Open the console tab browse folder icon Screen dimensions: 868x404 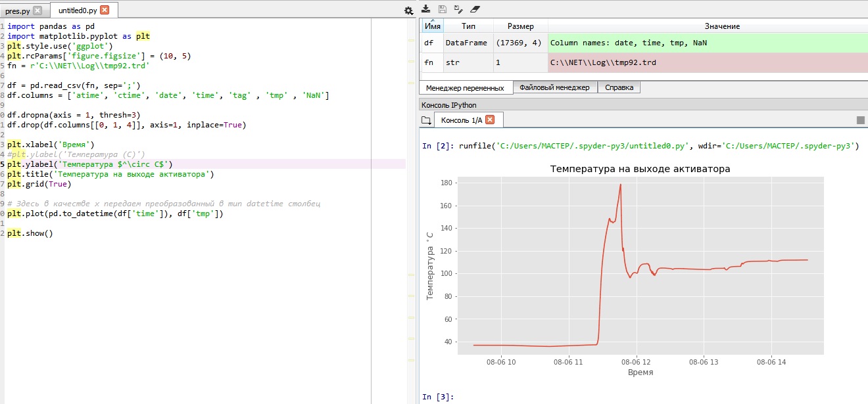tap(426, 120)
